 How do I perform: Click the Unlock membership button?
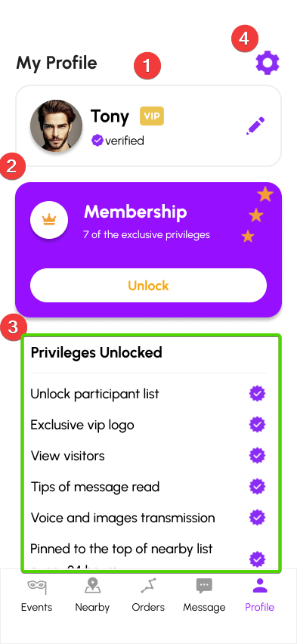pyautogui.click(x=148, y=286)
